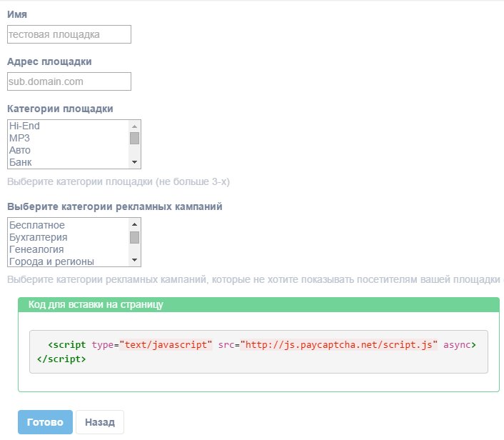Click the Категории площадки scrollbar thumb

[x=135, y=139]
